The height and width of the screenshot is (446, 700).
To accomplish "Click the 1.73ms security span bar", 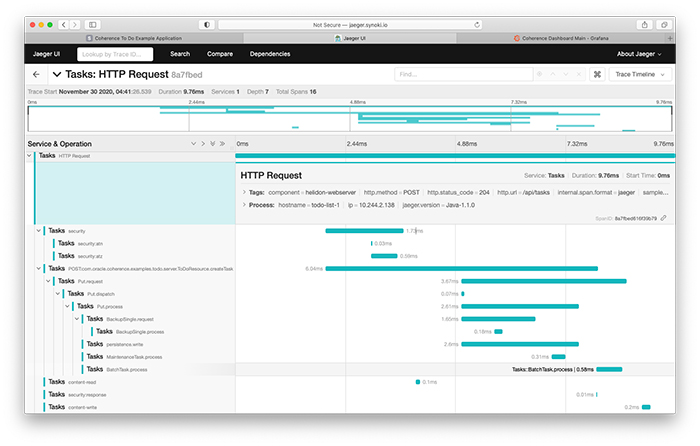I will click(364, 231).
